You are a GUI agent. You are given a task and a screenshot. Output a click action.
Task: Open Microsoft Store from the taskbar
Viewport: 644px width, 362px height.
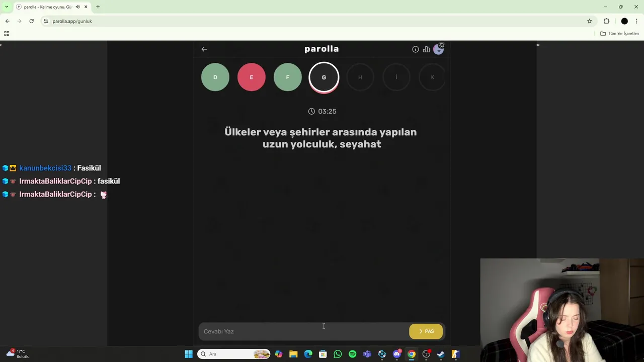coord(323,354)
